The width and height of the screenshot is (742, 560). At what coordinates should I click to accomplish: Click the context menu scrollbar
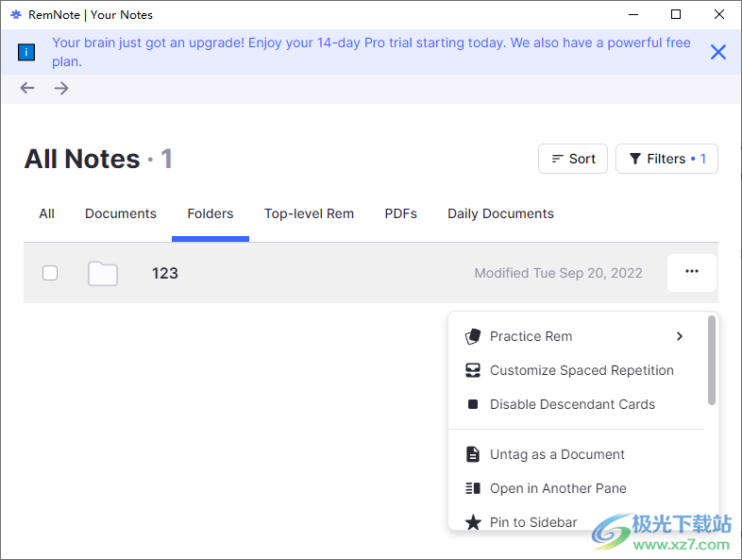click(711, 361)
